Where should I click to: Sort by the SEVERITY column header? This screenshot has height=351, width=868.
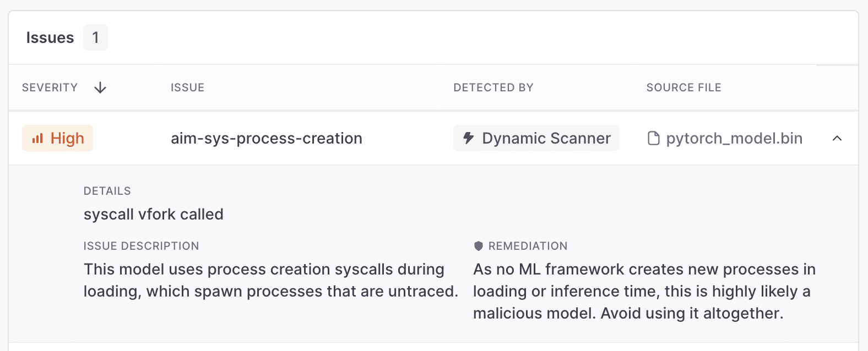coord(50,88)
